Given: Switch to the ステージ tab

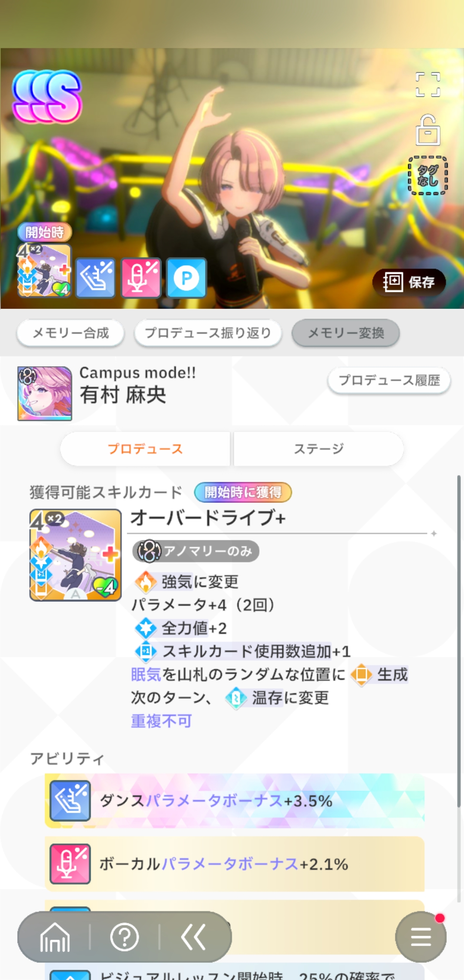Looking at the screenshot, I should [319, 449].
